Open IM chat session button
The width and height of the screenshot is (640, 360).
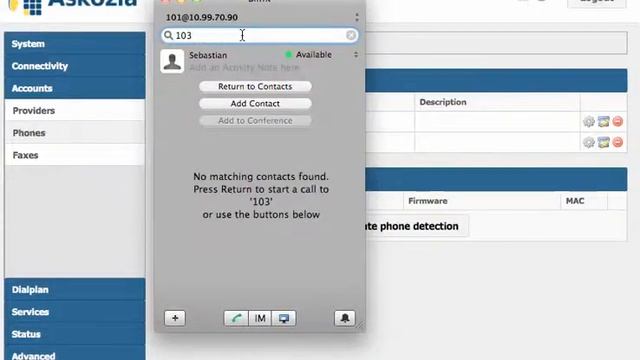point(260,318)
